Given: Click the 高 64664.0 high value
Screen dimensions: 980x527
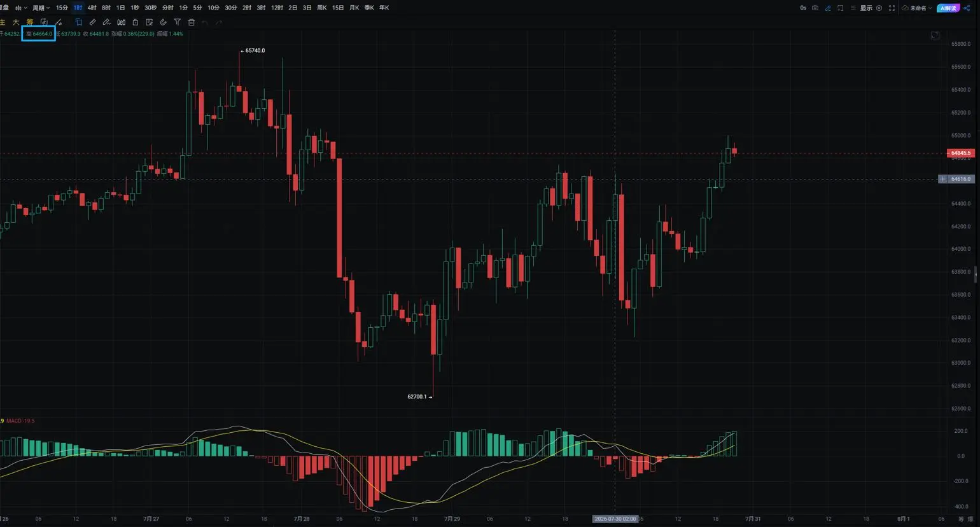Looking at the screenshot, I should 39,34.
